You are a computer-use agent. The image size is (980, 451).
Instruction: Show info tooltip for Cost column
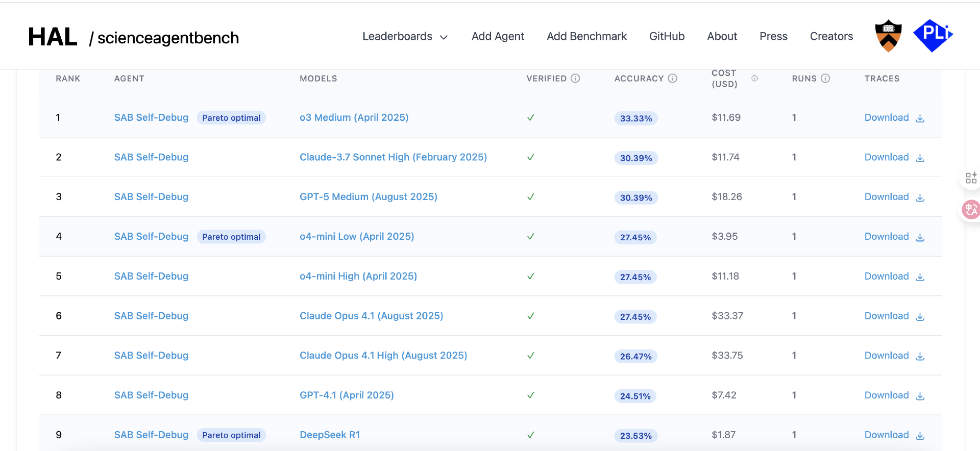coord(754,79)
